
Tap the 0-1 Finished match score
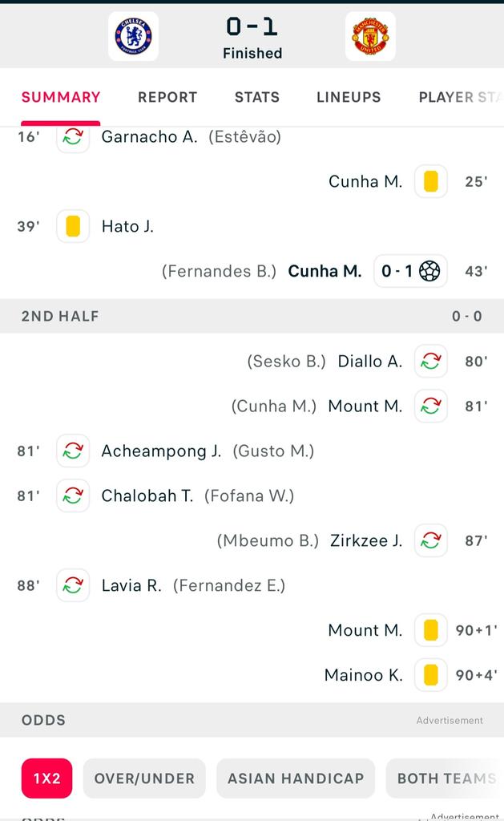click(252, 38)
